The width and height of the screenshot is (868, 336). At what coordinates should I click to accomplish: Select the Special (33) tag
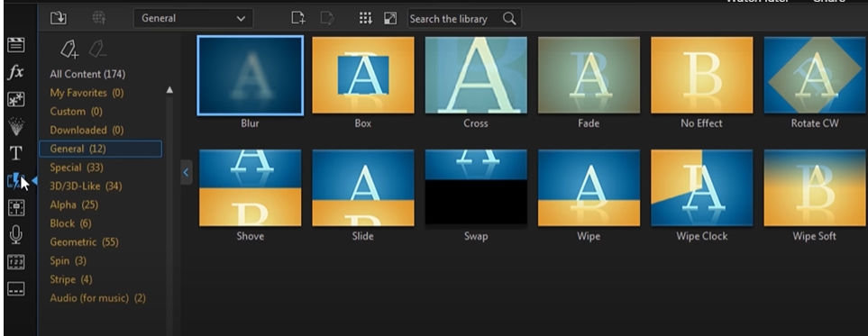pyautogui.click(x=77, y=168)
